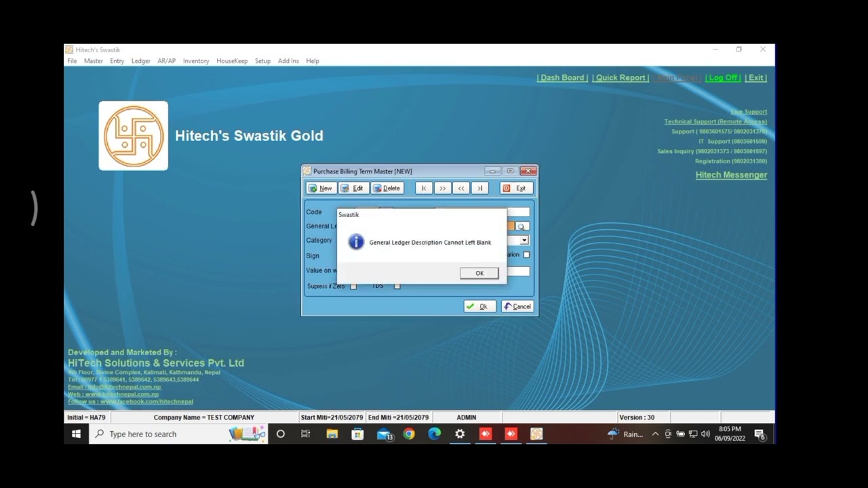The width and height of the screenshot is (868, 488).
Task: Open General Ledger search magnifier
Action: (x=521, y=226)
